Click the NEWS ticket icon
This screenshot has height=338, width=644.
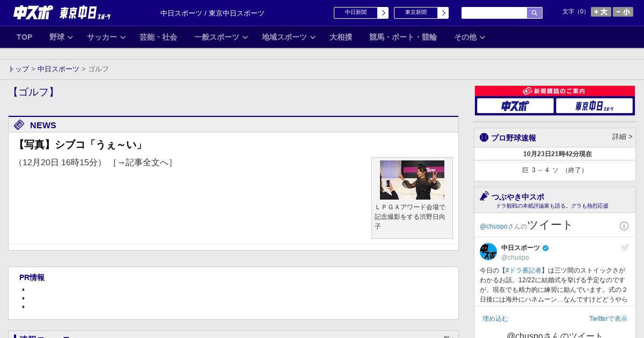(x=19, y=125)
